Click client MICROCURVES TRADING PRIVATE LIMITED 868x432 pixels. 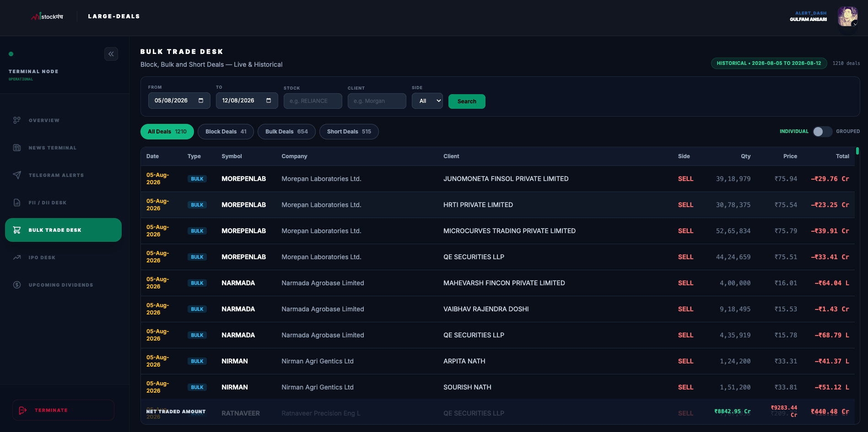(x=509, y=231)
